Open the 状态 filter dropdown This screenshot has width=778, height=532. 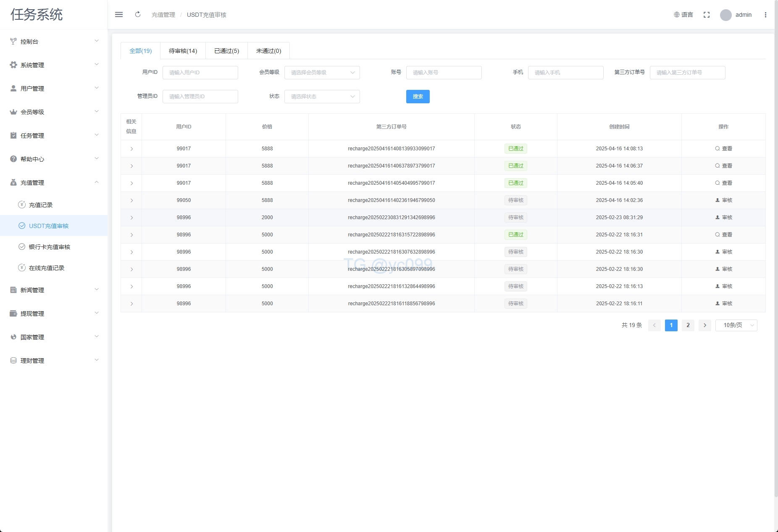[322, 97]
